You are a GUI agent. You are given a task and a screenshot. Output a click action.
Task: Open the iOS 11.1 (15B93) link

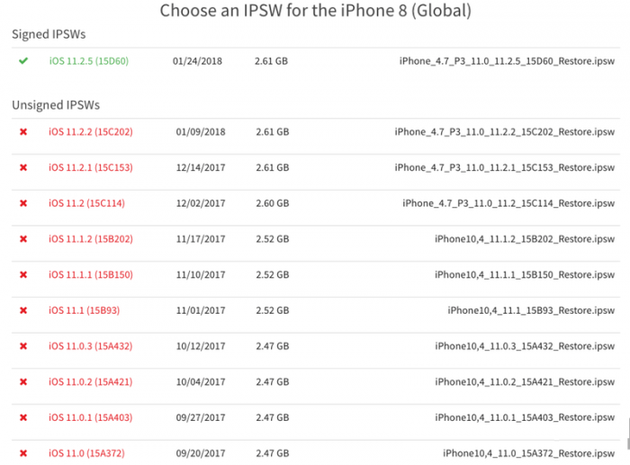pos(86,311)
